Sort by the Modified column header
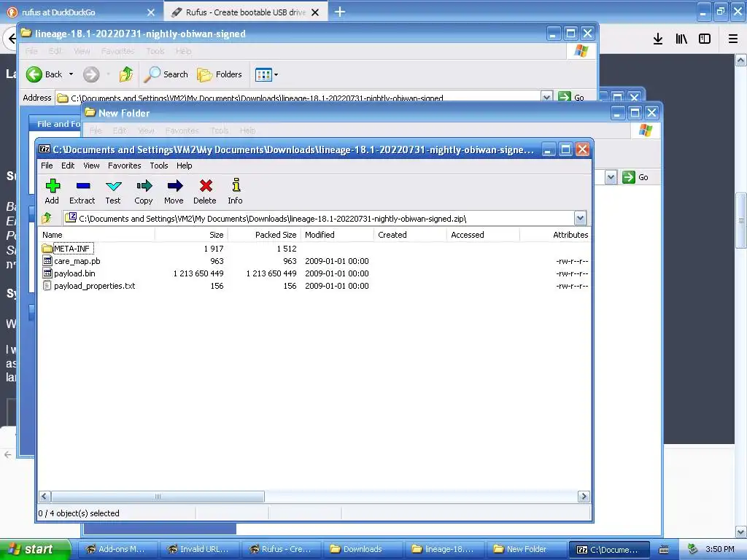This screenshot has height=560, width=747. point(337,235)
